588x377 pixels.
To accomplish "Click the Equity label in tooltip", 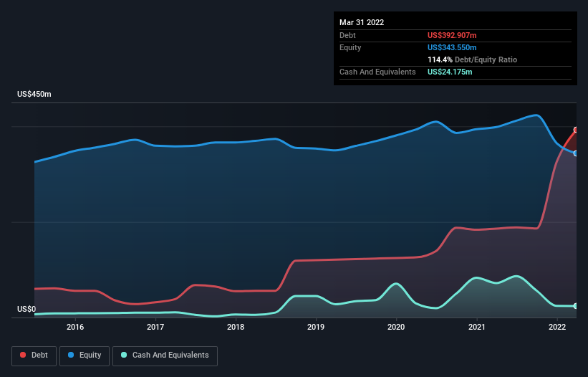I will click(x=350, y=47).
